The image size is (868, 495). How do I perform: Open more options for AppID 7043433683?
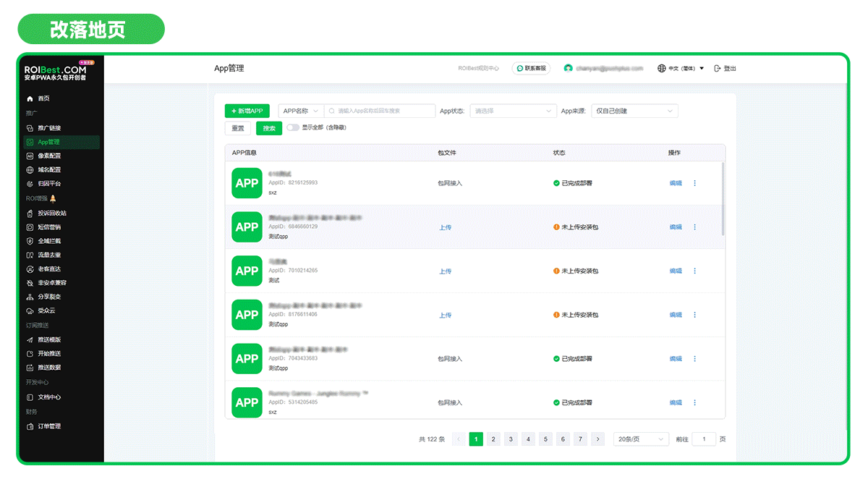tap(695, 358)
